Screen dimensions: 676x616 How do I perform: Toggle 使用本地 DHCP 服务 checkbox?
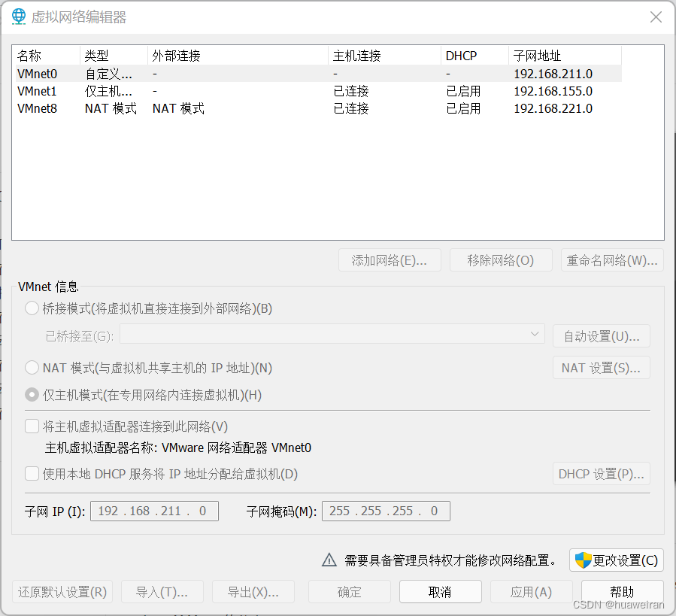pyautogui.click(x=32, y=474)
